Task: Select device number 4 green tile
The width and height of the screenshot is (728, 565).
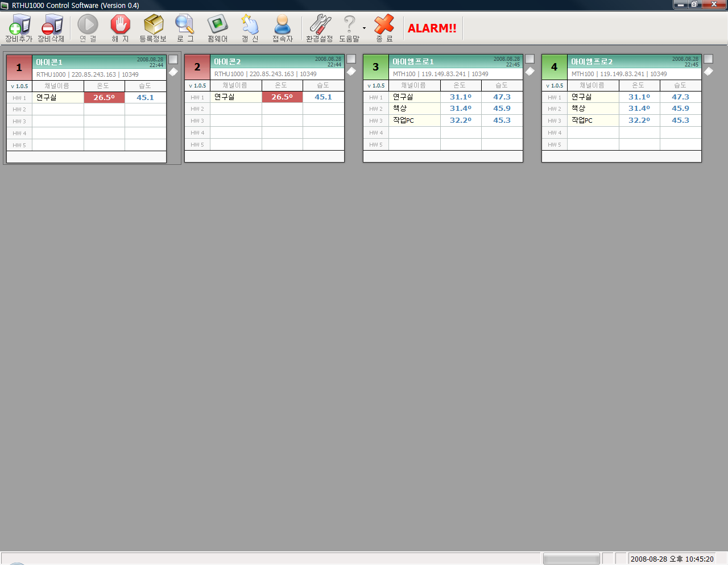Action: tap(555, 67)
